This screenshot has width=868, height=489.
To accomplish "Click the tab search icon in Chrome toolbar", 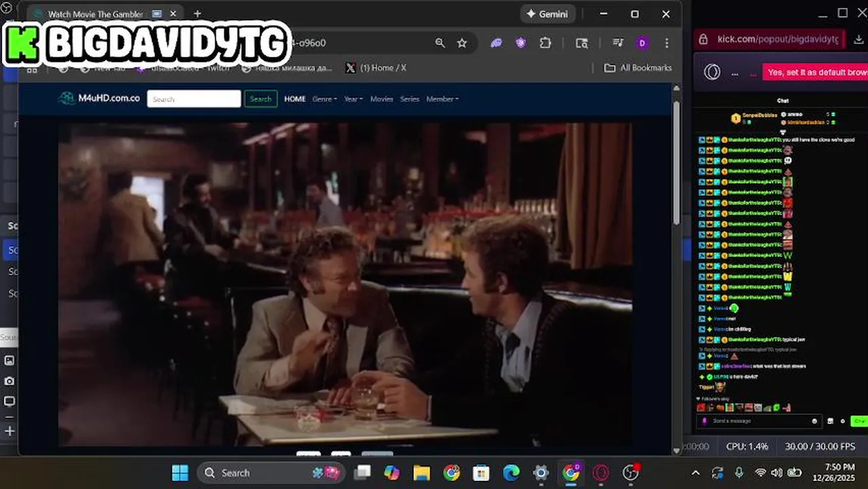I will (x=582, y=43).
